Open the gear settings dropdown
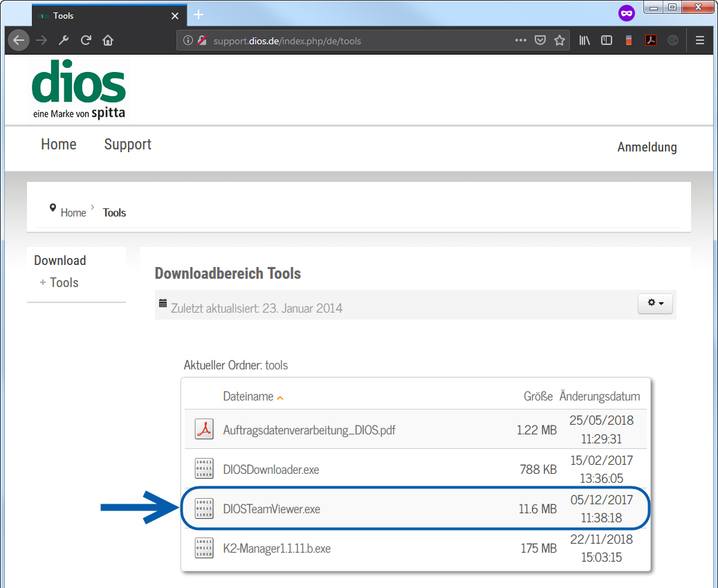Image resolution: width=718 pixels, height=588 pixels. (654, 304)
